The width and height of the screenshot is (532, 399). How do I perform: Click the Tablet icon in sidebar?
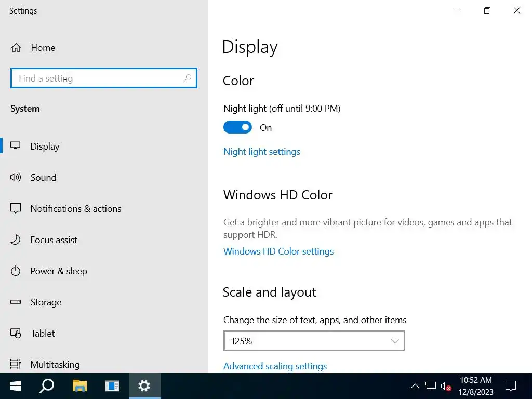tap(15, 333)
